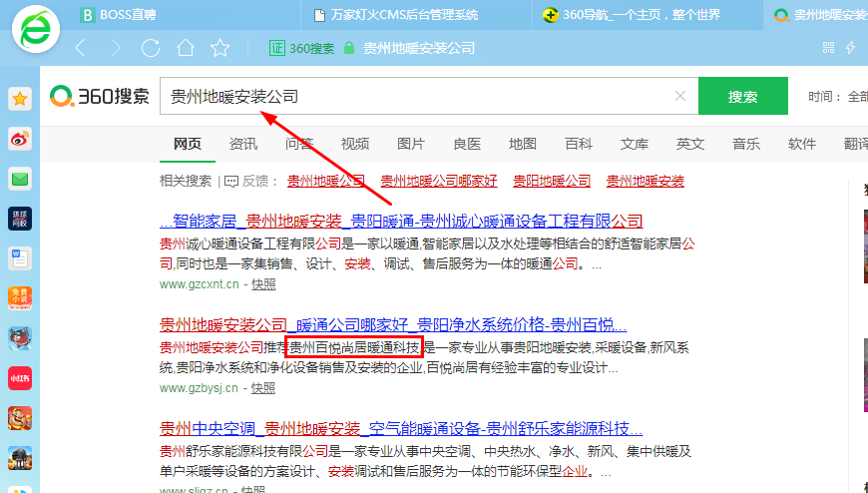
Task: Open 快照 for www.gzcxnt.cn
Action: 263,284
